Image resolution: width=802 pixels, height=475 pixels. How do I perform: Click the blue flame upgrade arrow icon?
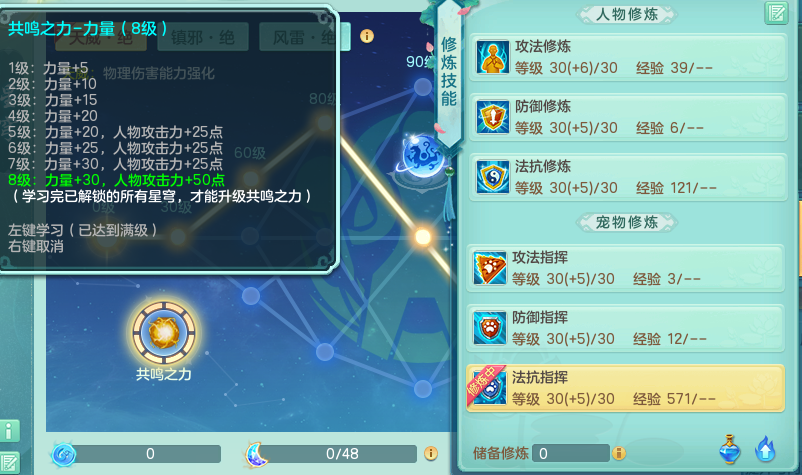(765, 449)
